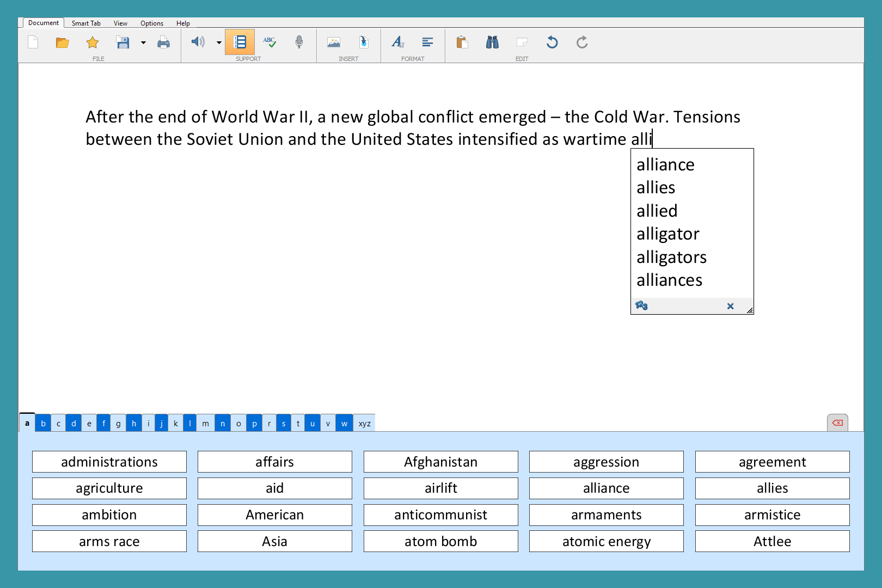Select the 'p' wordbar letter tab

click(x=254, y=423)
